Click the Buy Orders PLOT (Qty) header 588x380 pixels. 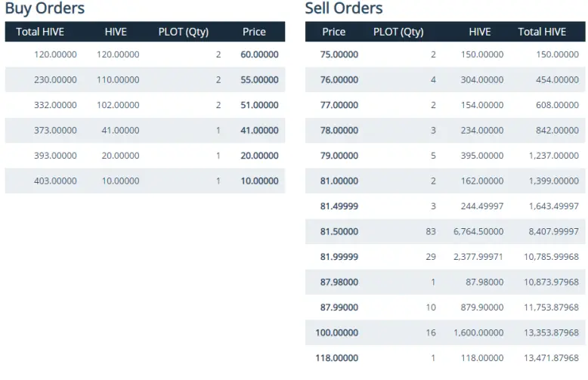(x=184, y=32)
